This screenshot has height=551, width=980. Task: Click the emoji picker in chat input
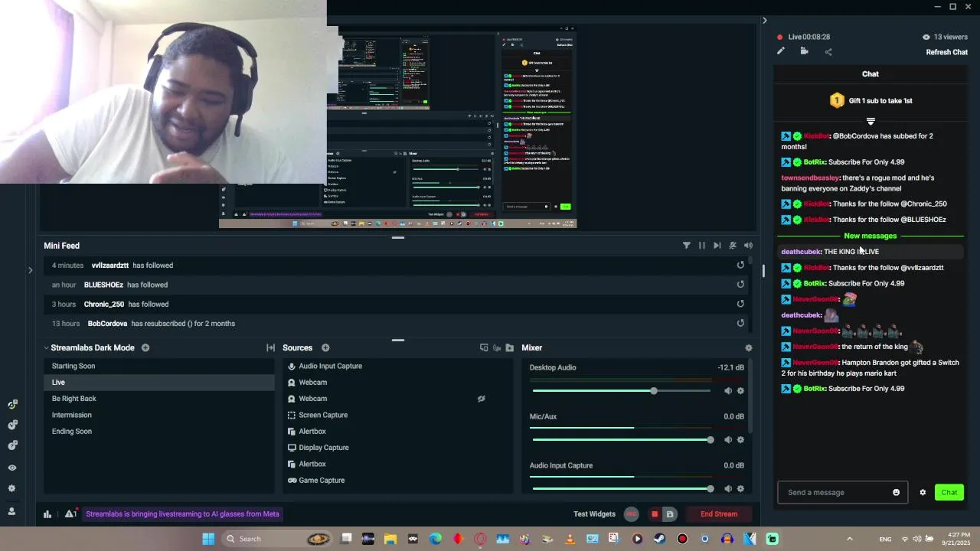click(897, 492)
